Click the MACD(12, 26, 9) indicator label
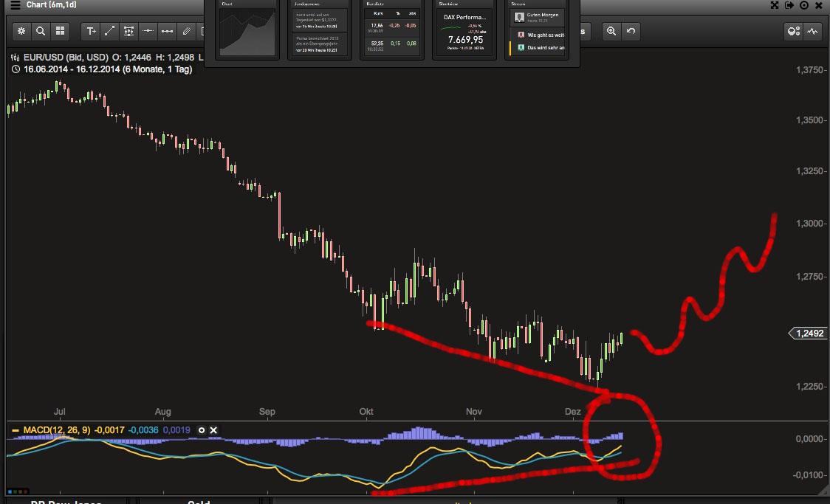The width and height of the screenshot is (830, 504). 57,430
